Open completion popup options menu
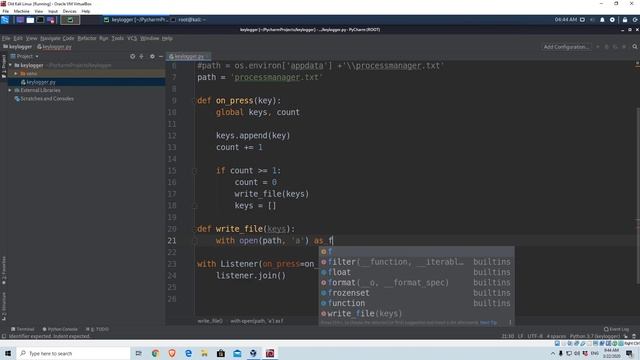This screenshot has width=640, height=360. coord(510,322)
